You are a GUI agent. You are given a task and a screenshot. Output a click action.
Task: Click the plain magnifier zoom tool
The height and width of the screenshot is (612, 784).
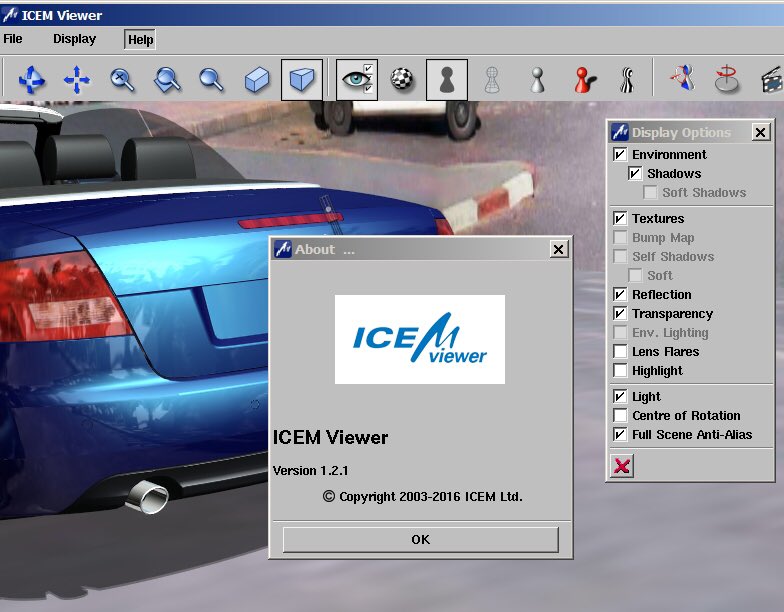tap(212, 80)
